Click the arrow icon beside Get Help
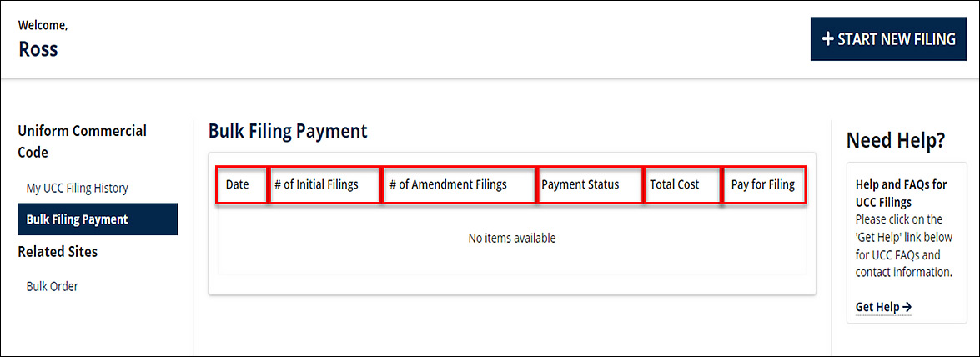 pyautogui.click(x=907, y=308)
